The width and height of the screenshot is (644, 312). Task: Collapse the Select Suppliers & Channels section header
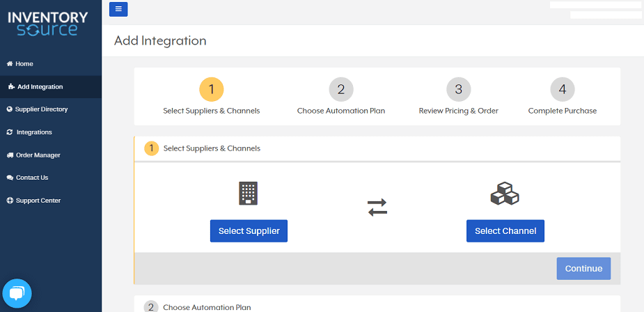point(377,148)
